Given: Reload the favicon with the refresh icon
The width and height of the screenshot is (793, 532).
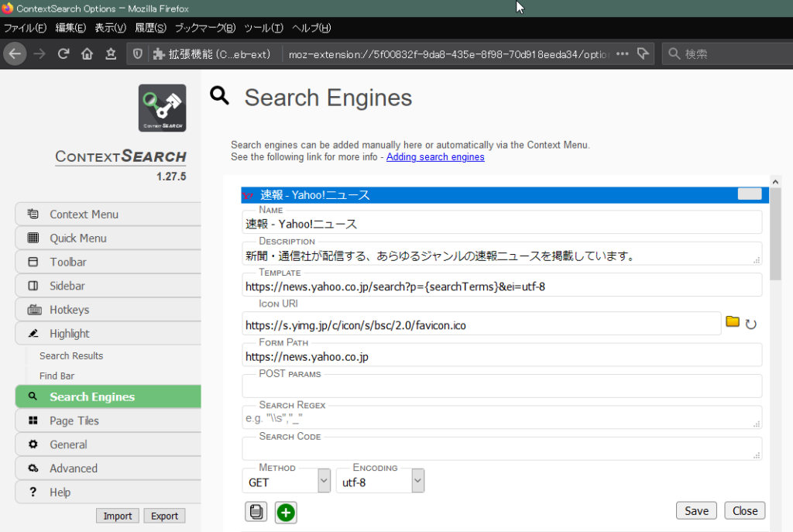Looking at the screenshot, I should coord(752,323).
